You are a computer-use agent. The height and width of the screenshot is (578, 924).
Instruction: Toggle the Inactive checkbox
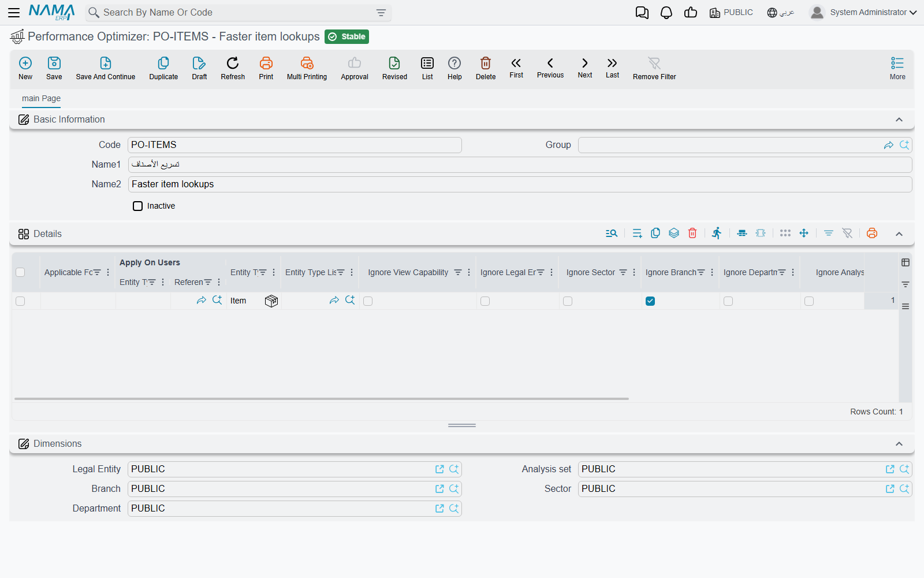point(137,206)
